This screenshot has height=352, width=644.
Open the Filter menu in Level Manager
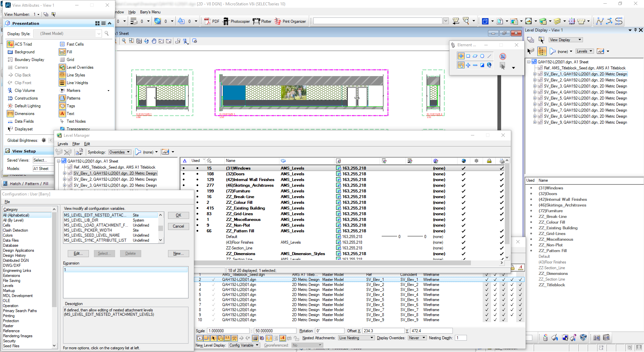click(76, 144)
